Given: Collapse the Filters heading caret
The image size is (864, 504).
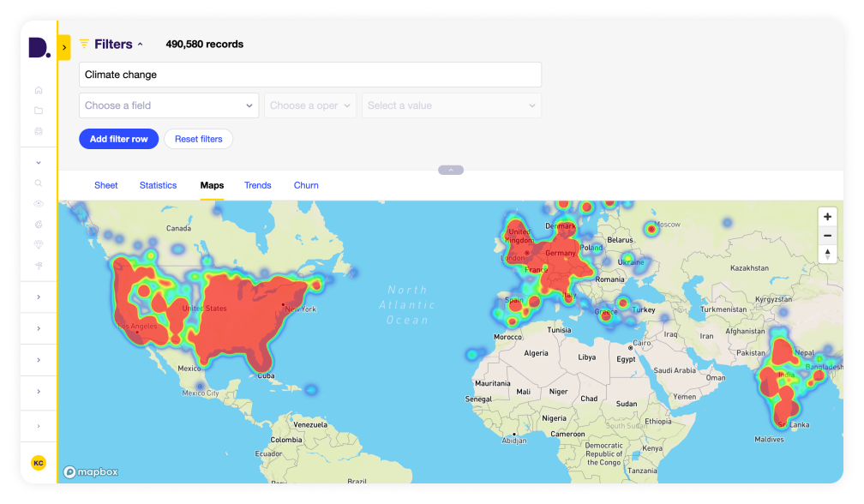Looking at the screenshot, I should pos(140,44).
